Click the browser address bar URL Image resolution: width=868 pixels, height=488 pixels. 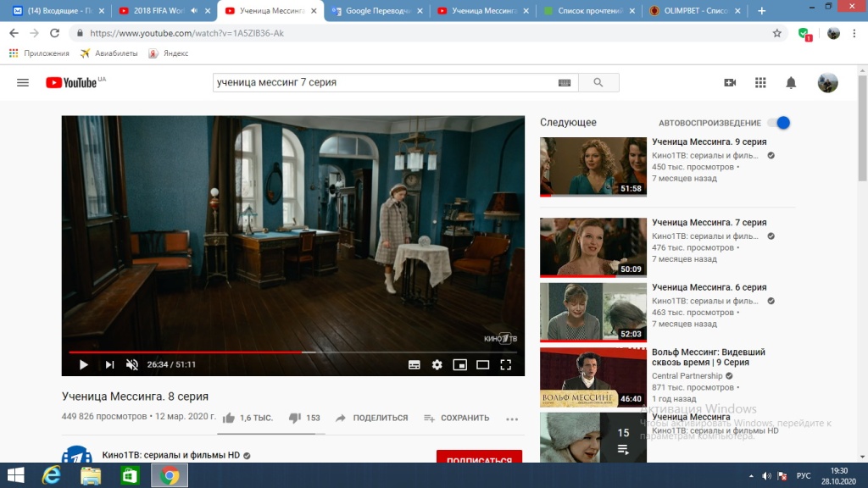(x=186, y=33)
